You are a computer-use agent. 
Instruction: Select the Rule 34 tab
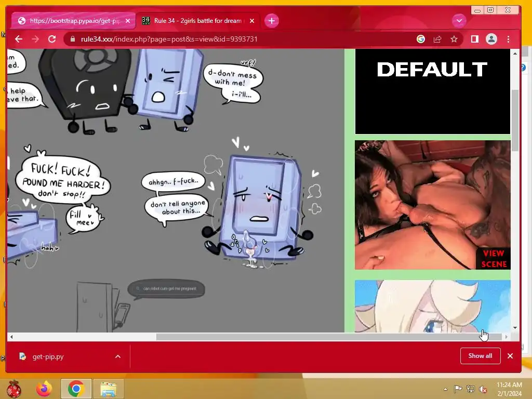(198, 21)
